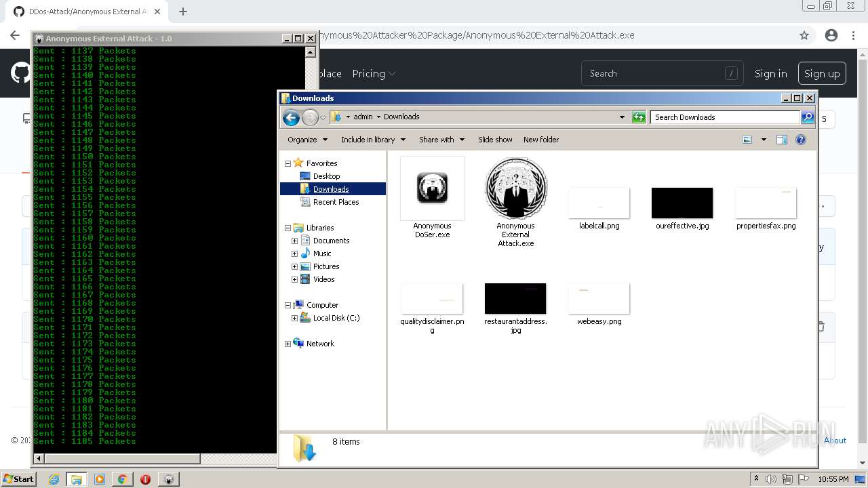This screenshot has height=488, width=868.
Task: Select Desktop in Favorites
Action: point(326,176)
